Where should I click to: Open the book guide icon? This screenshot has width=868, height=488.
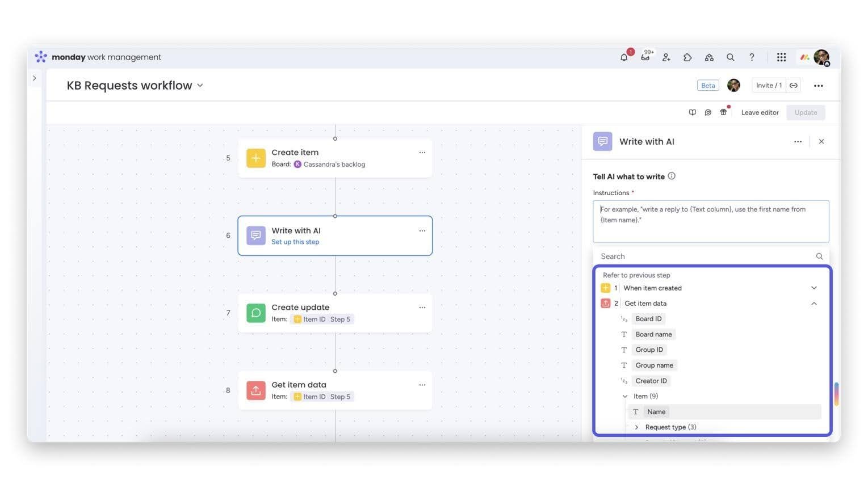(x=693, y=112)
